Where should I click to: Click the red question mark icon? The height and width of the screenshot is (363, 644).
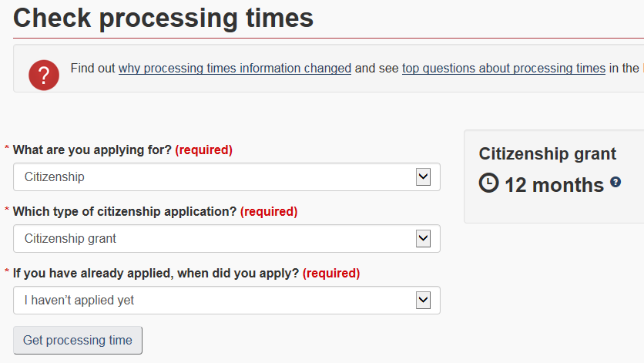click(43, 76)
